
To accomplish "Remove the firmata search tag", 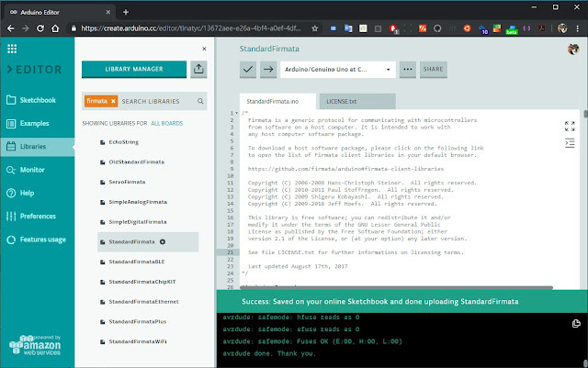I will point(113,101).
